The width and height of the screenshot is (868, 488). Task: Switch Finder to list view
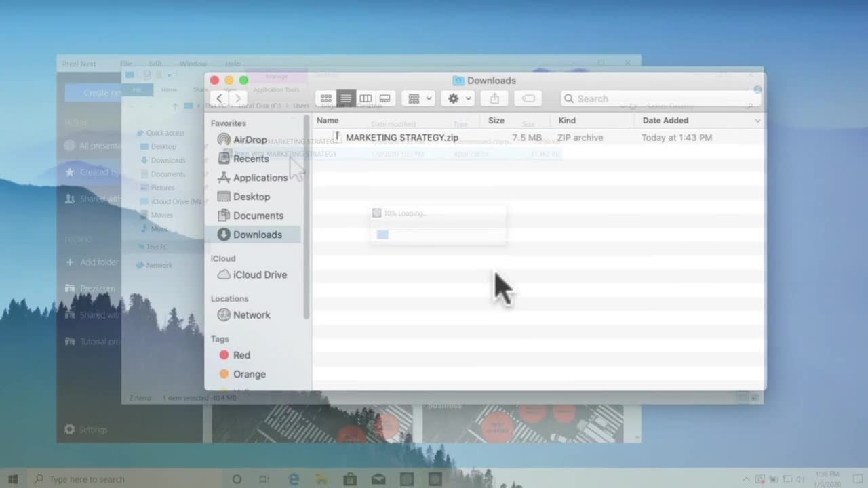pyautogui.click(x=346, y=99)
